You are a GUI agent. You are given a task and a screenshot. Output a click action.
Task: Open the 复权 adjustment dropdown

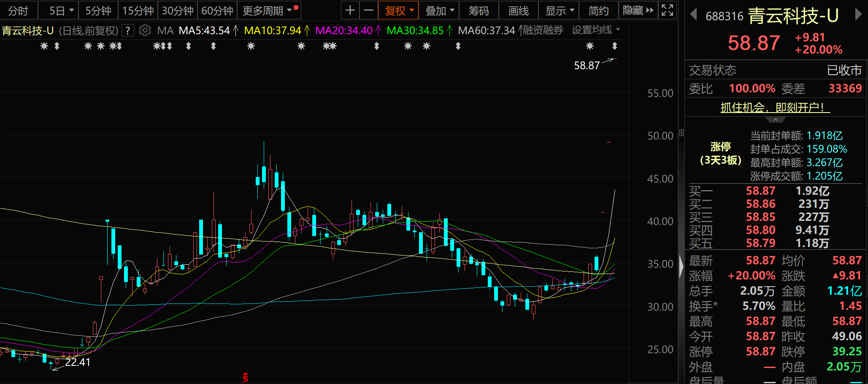pyautogui.click(x=398, y=11)
